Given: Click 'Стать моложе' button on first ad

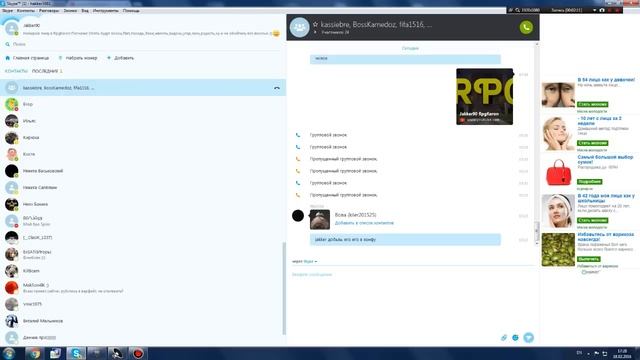Looking at the screenshot, I should [592, 104].
